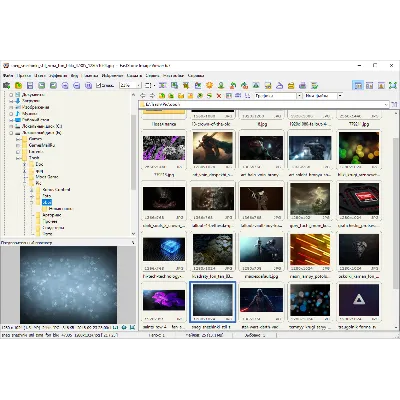
Task: Click the green refresh icon in navigation toolbar
Action: 209,96
